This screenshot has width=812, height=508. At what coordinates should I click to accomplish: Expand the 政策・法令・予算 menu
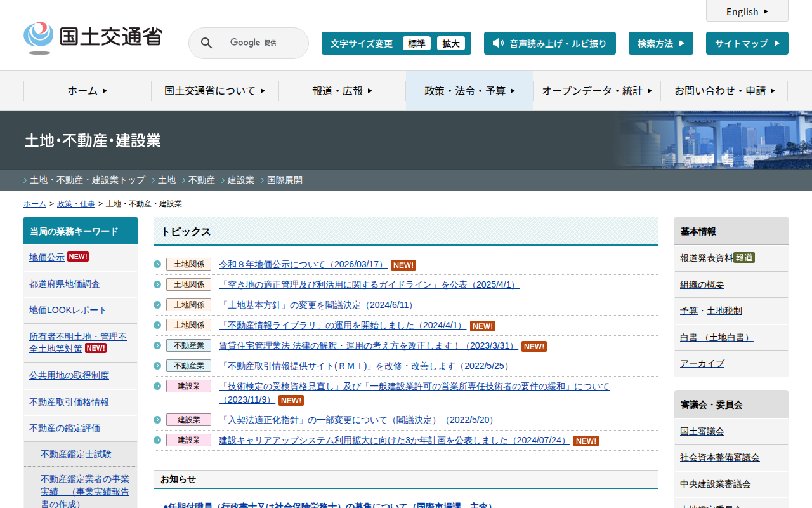[x=469, y=91]
